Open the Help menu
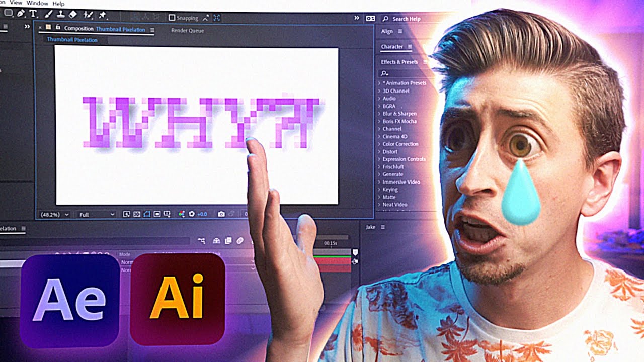Screen dimensions: 644x362 pos(58,4)
